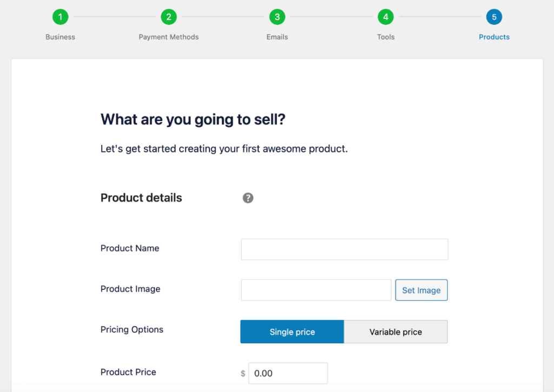Image resolution: width=554 pixels, height=392 pixels.
Task: Click the green Business step circle
Action: point(60,17)
